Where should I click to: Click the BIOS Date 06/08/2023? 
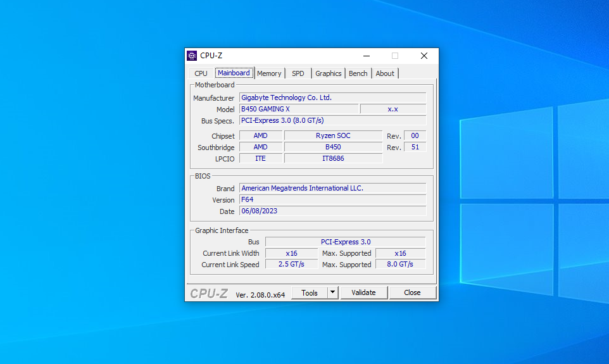click(x=332, y=211)
